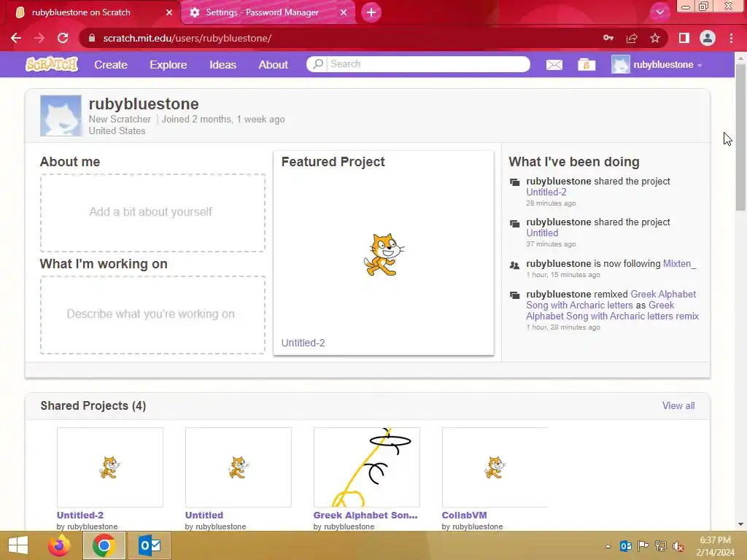The image size is (747, 560).
Task: Open the password key icon in the address bar
Action: 608,38
